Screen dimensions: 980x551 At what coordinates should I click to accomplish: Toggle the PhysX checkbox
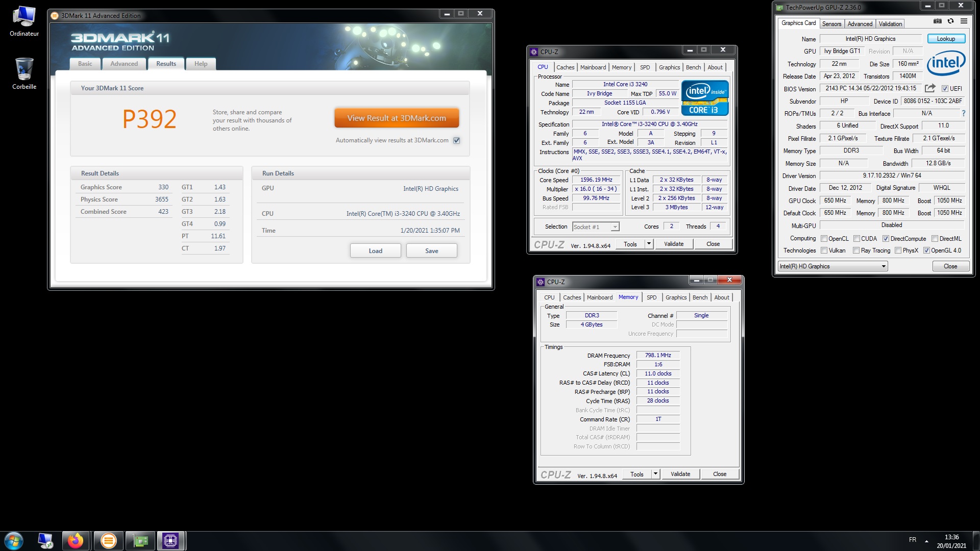point(898,251)
